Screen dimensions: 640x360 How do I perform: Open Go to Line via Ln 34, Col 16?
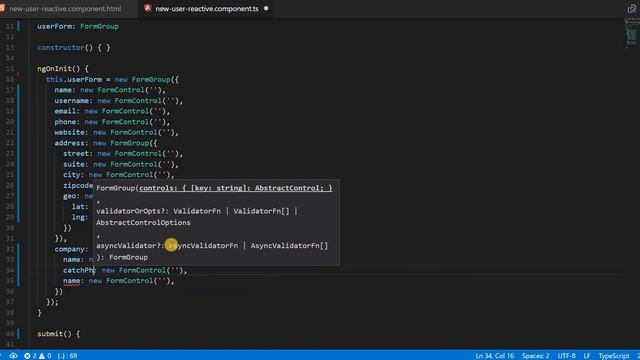pos(494,356)
